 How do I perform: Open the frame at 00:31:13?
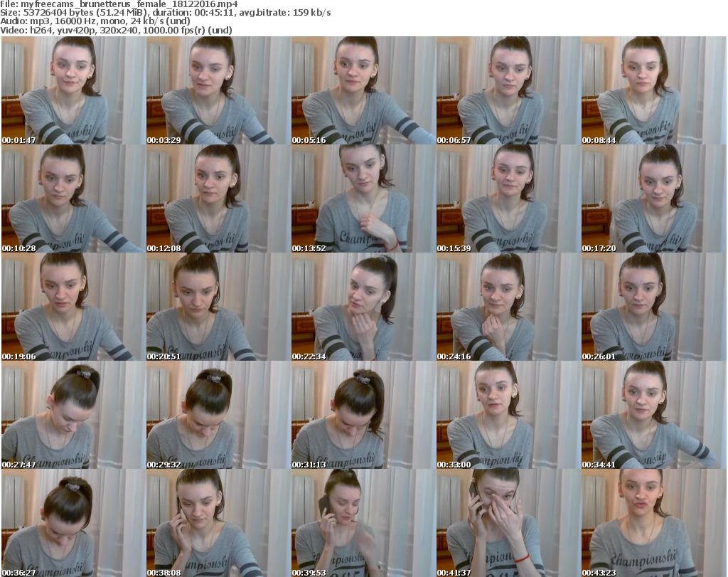coord(363,415)
